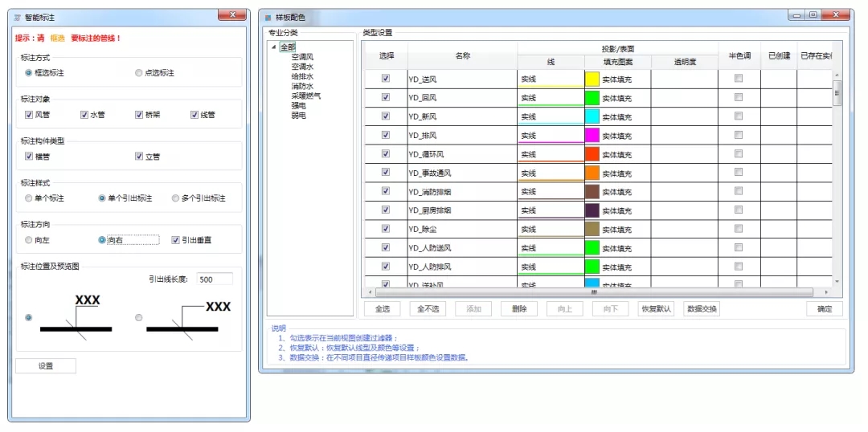Click the 实线 line cell for YD_回风
This screenshot has width=868, height=432.
(x=551, y=98)
